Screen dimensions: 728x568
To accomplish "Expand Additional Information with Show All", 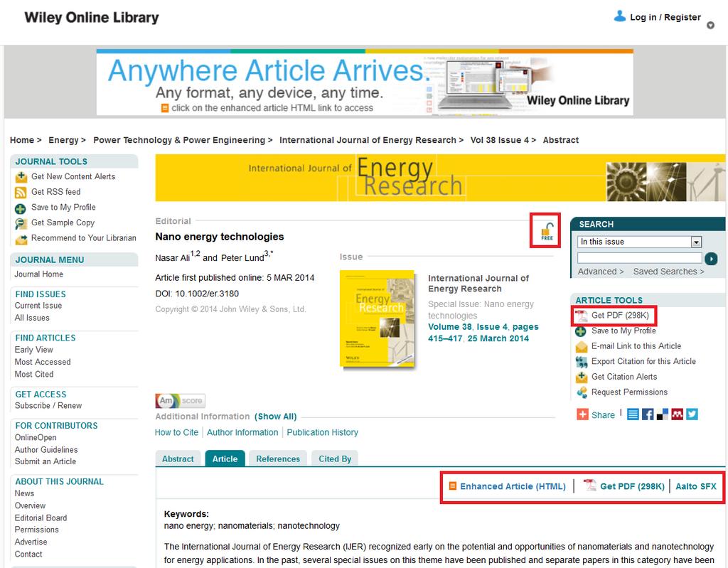I will tap(275, 417).
